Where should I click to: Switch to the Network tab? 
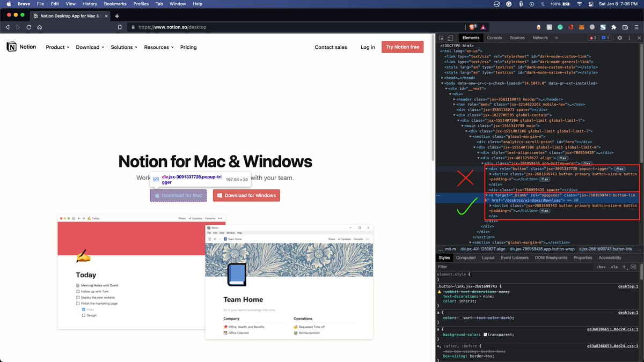pyautogui.click(x=540, y=38)
